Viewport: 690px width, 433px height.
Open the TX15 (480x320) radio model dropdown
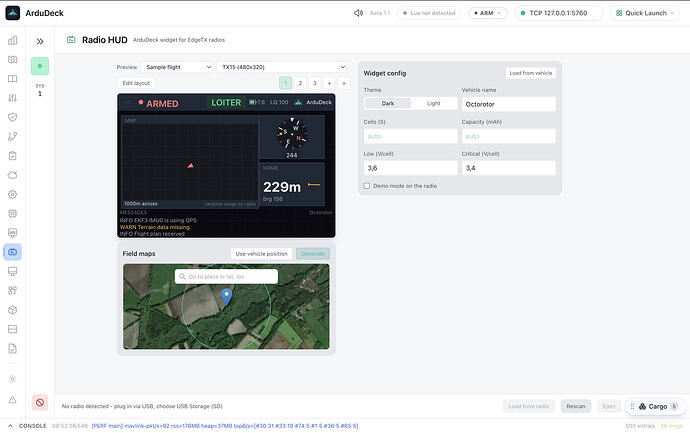[x=283, y=67]
